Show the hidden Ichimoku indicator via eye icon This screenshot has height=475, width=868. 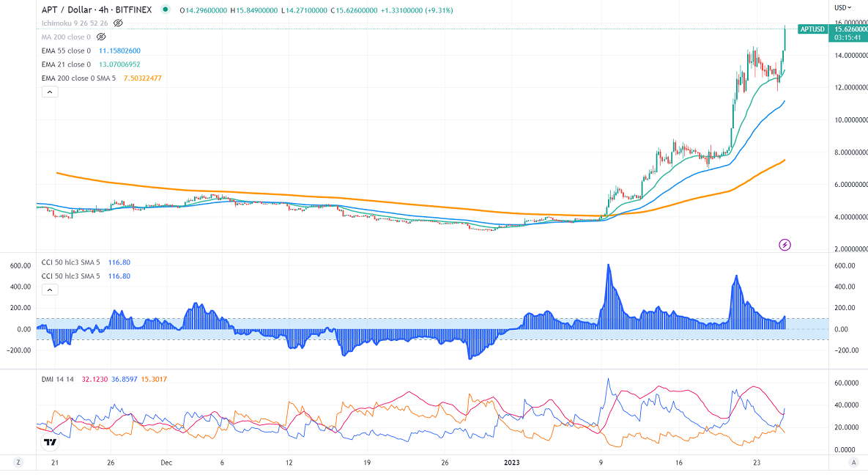(x=118, y=23)
